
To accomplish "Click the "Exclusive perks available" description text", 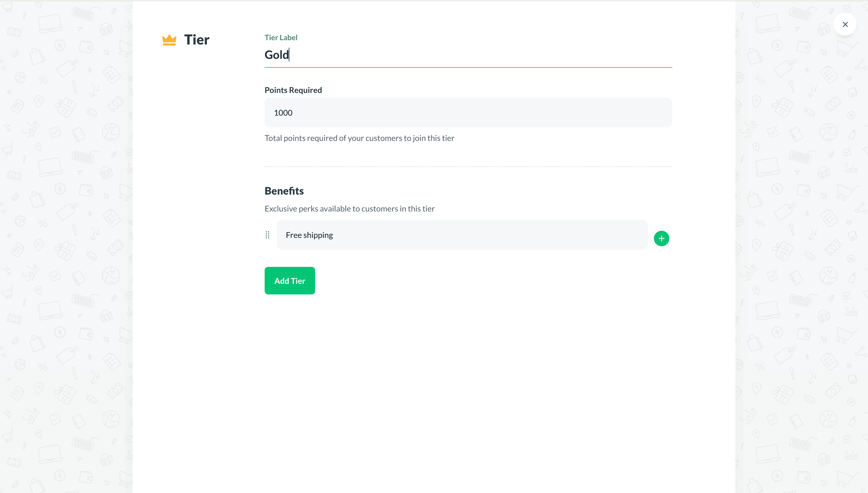I will click(x=349, y=209).
